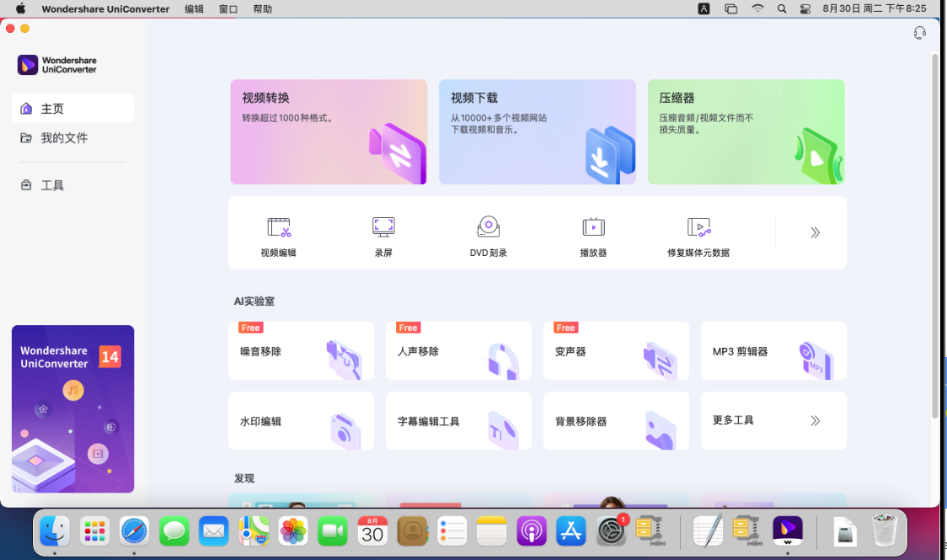
Task: Expand 更多工具 more tools card
Action: [773, 420]
